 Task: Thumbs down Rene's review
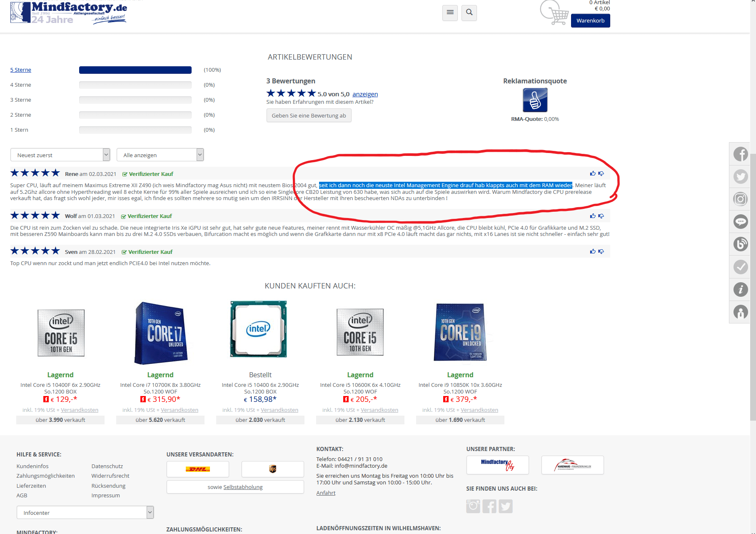(x=601, y=173)
